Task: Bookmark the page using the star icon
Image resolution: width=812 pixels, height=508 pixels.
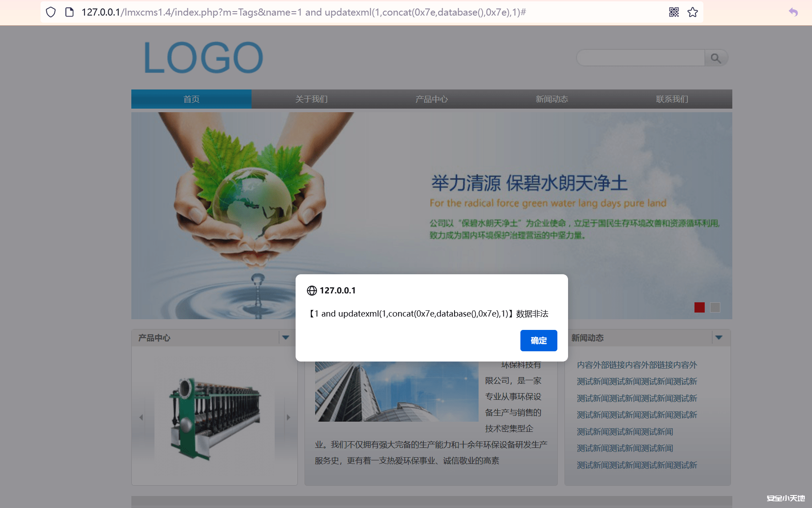Action: coord(693,12)
